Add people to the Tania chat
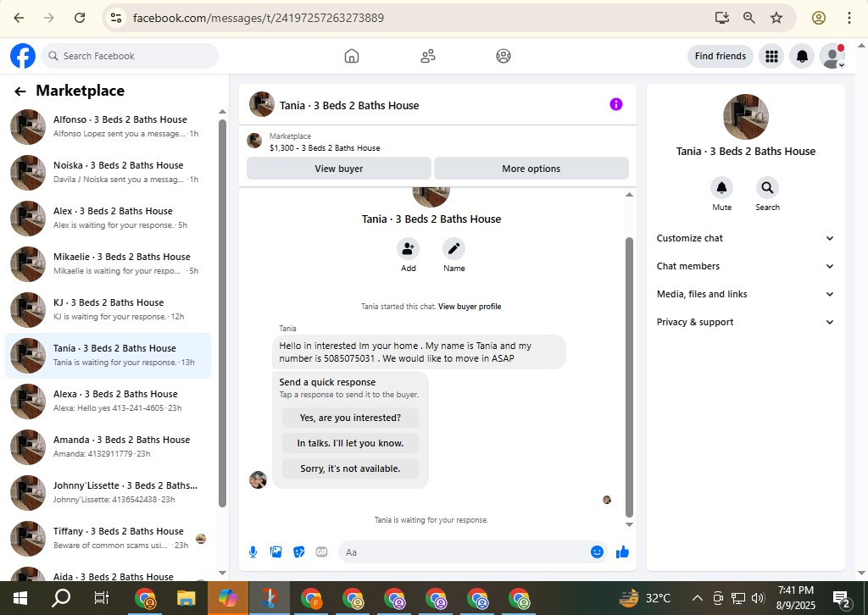The height and width of the screenshot is (615, 868). tap(408, 249)
